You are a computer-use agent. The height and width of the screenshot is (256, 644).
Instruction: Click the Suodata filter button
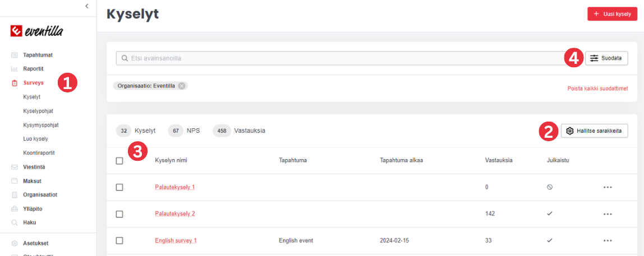[x=606, y=59]
